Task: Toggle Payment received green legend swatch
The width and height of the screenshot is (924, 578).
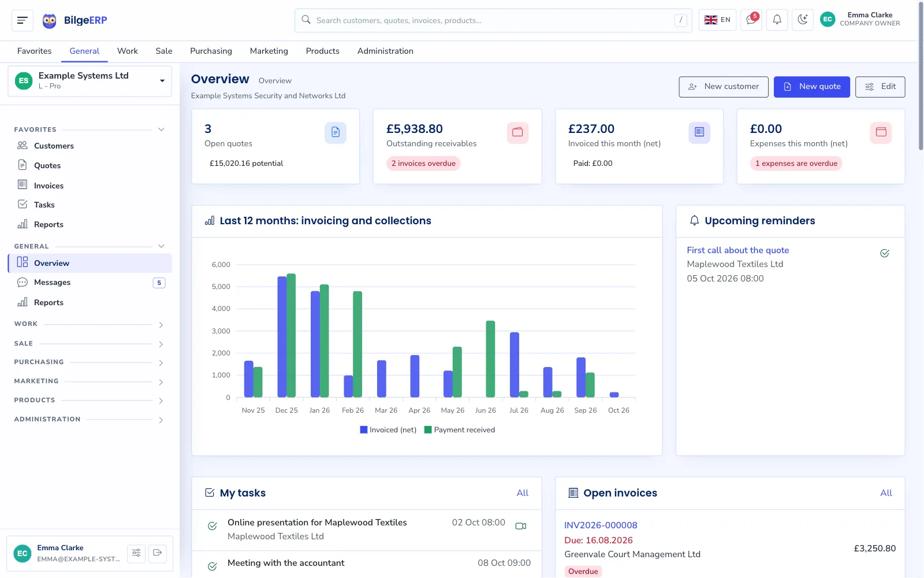Action: click(x=428, y=430)
